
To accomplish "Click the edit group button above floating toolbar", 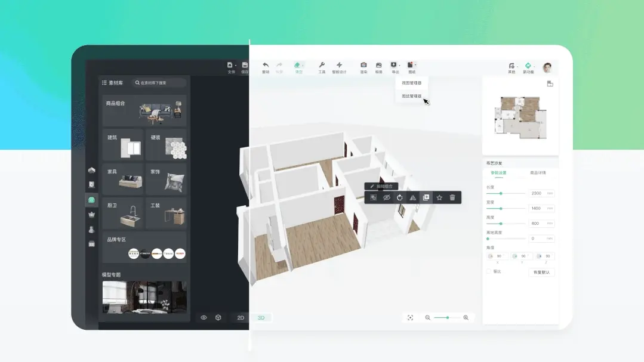I will (x=381, y=186).
